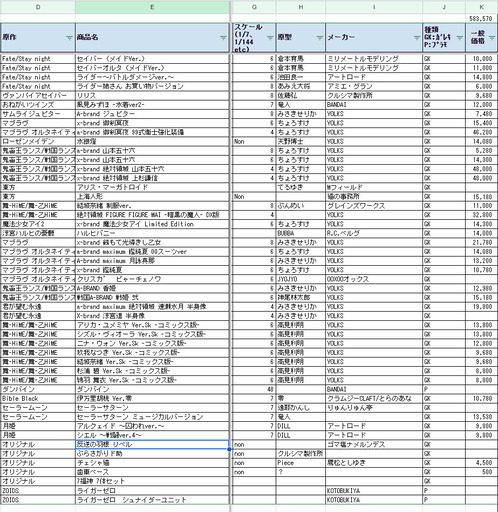The height and width of the screenshot is (512, 498).
Task: Click the 'Piece' sculptor cell
Action: [x=301, y=463]
